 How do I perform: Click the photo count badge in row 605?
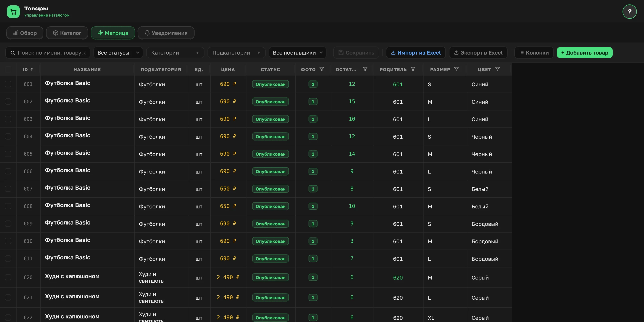[x=313, y=154]
